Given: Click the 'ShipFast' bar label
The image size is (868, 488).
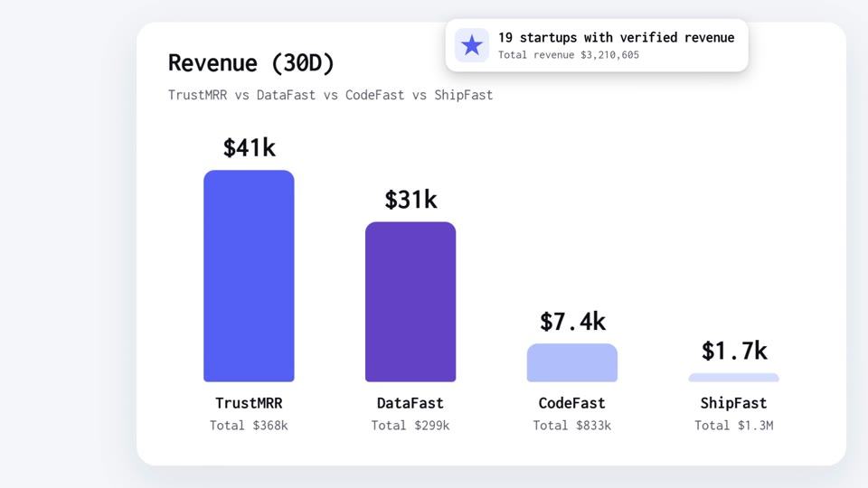Looking at the screenshot, I should point(733,403).
